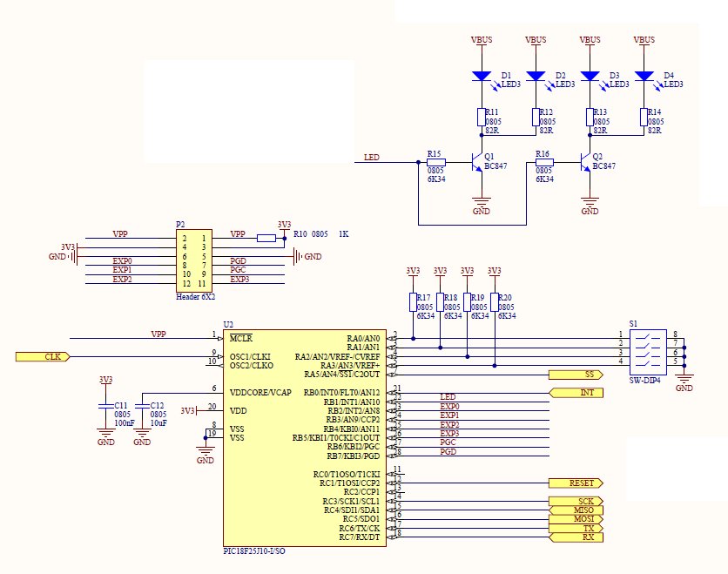
Task: Select resistor R14 symbol
Action: coord(644,117)
